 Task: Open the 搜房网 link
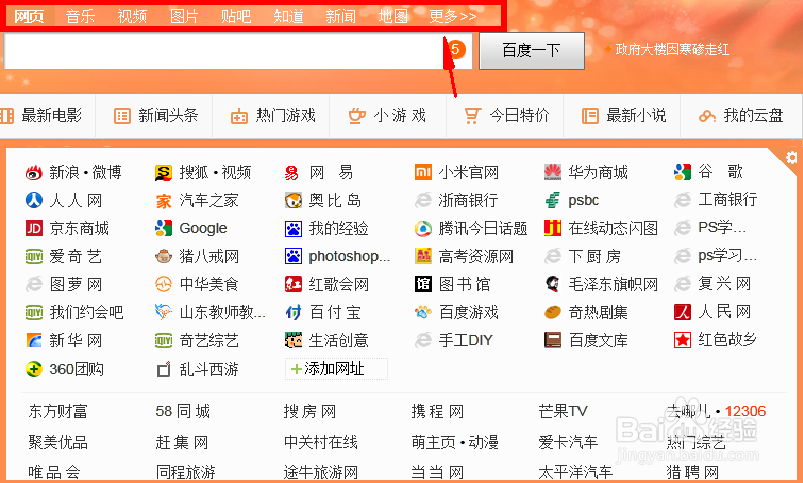click(310, 411)
